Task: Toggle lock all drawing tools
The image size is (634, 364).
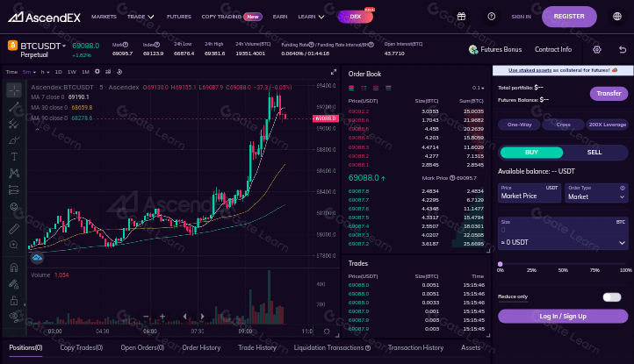Action: click(14, 301)
